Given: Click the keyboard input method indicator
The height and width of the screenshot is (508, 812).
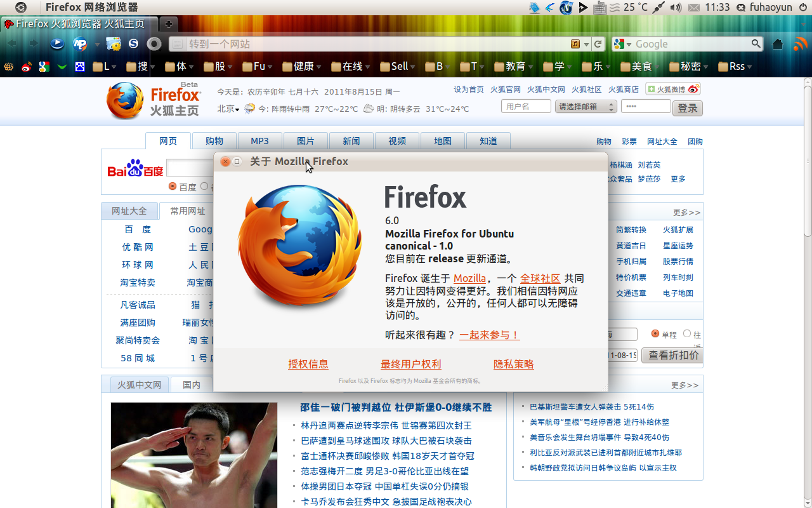Looking at the screenshot, I should (x=600, y=8).
